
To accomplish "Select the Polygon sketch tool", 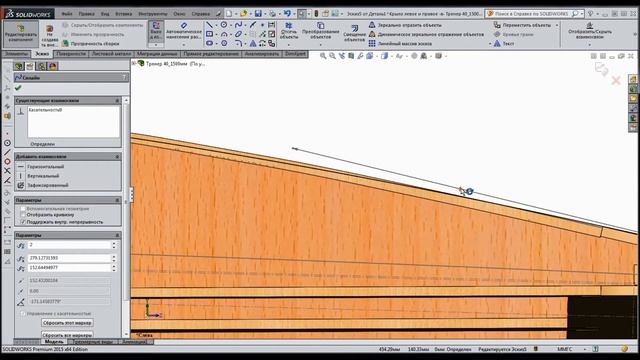I will (x=224, y=43).
